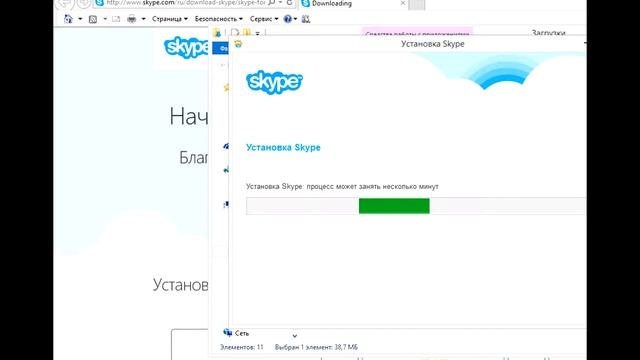640x360 pixels.
Task: Open the Безопасность menu
Action: [218, 19]
